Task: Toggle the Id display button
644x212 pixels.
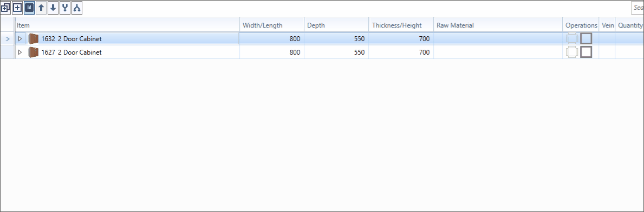Action: [x=29, y=8]
